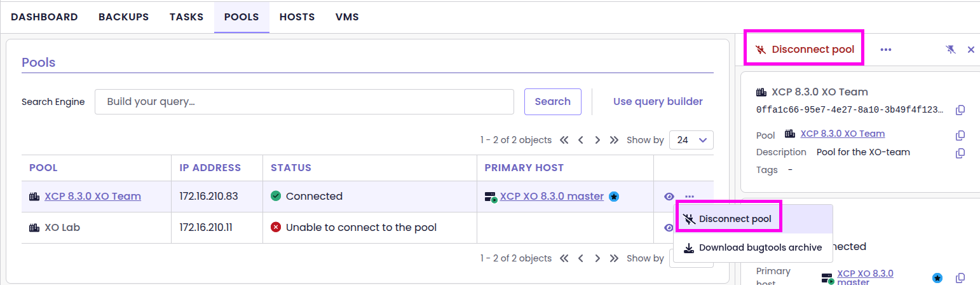Go to first page in bottom pagination
This screenshot has width=980, height=285.
pos(564,258)
